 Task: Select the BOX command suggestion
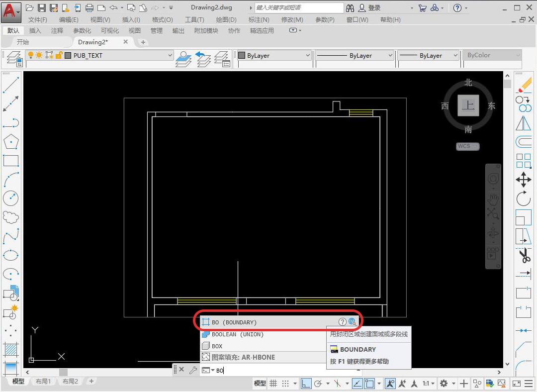coord(263,346)
